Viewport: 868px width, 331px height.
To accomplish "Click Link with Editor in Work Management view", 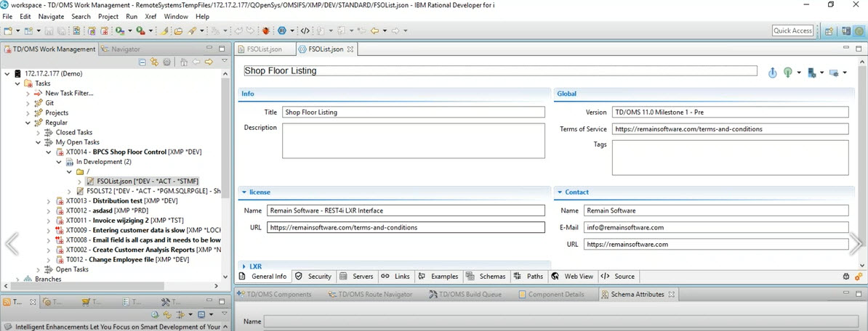I will point(154,62).
